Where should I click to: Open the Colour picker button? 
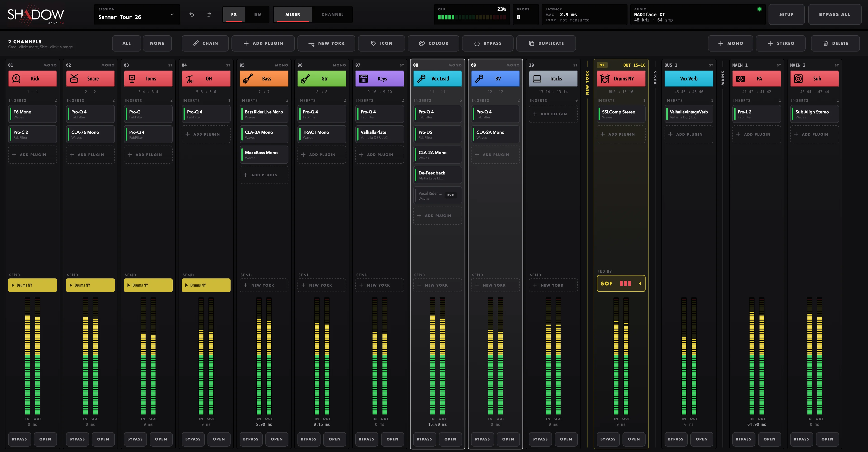[x=433, y=43]
